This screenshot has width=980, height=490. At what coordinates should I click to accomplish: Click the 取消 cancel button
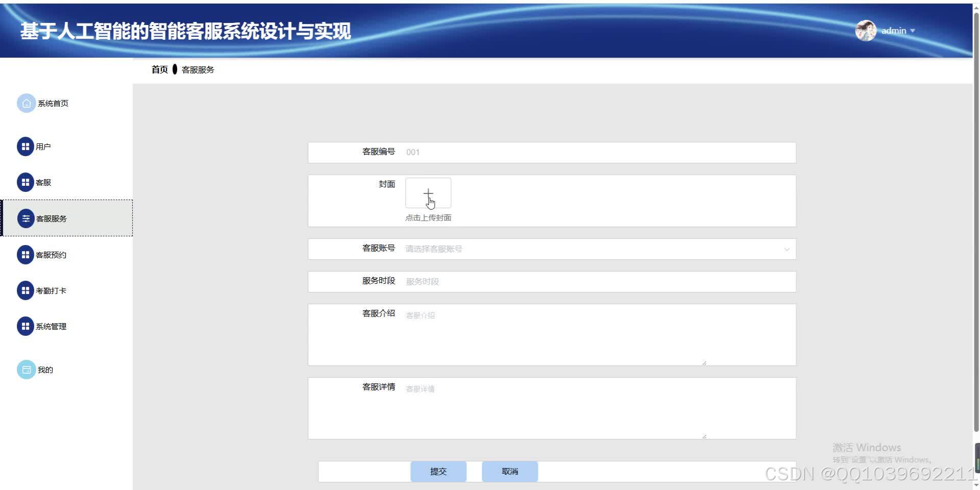[x=510, y=471]
